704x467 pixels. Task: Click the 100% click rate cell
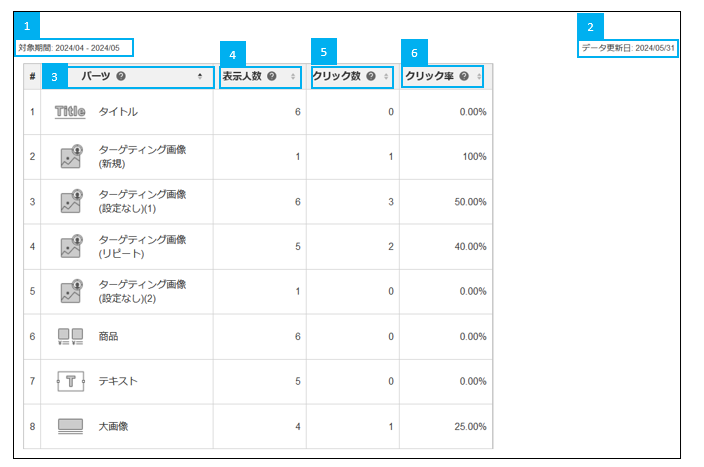point(475,157)
